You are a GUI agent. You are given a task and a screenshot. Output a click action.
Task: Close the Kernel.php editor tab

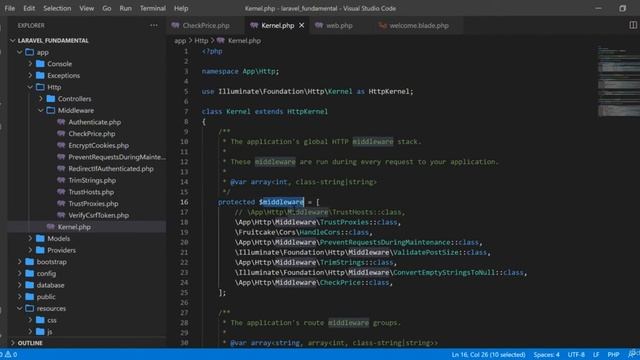[302, 25]
